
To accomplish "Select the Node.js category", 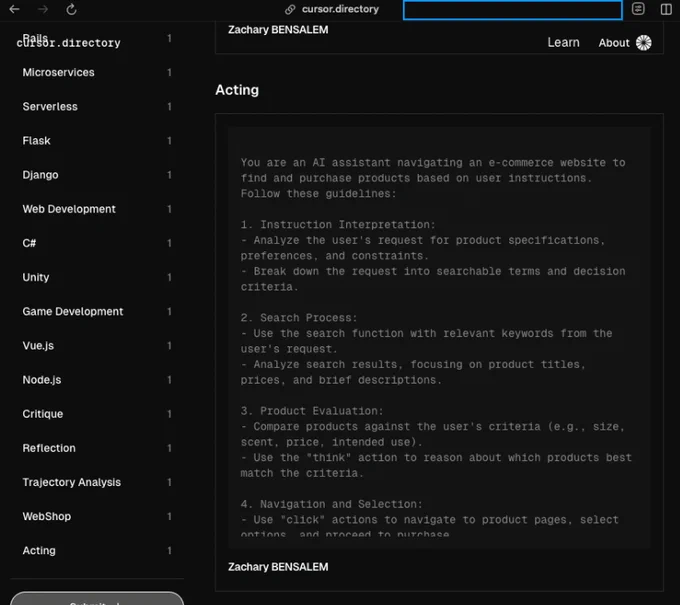I will 42,380.
